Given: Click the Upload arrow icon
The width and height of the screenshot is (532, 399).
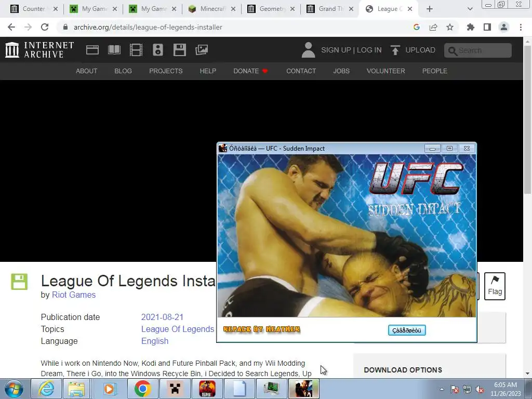Looking at the screenshot, I should click(x=395, y=50).
